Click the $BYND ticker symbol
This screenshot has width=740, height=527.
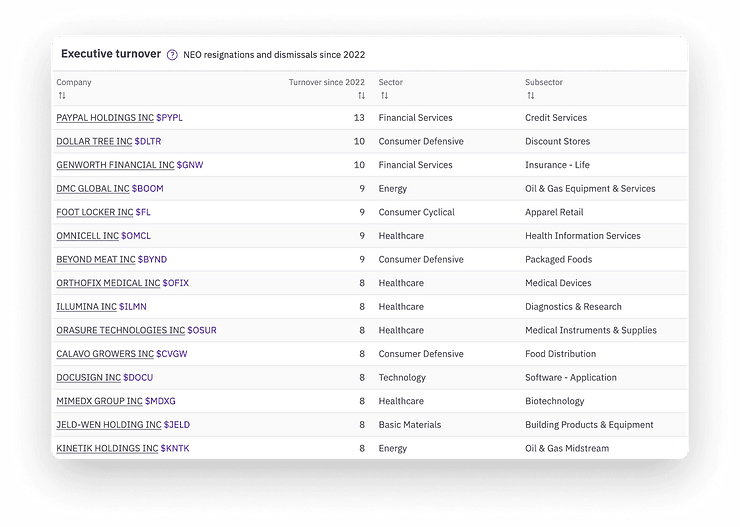pos(155,260)
